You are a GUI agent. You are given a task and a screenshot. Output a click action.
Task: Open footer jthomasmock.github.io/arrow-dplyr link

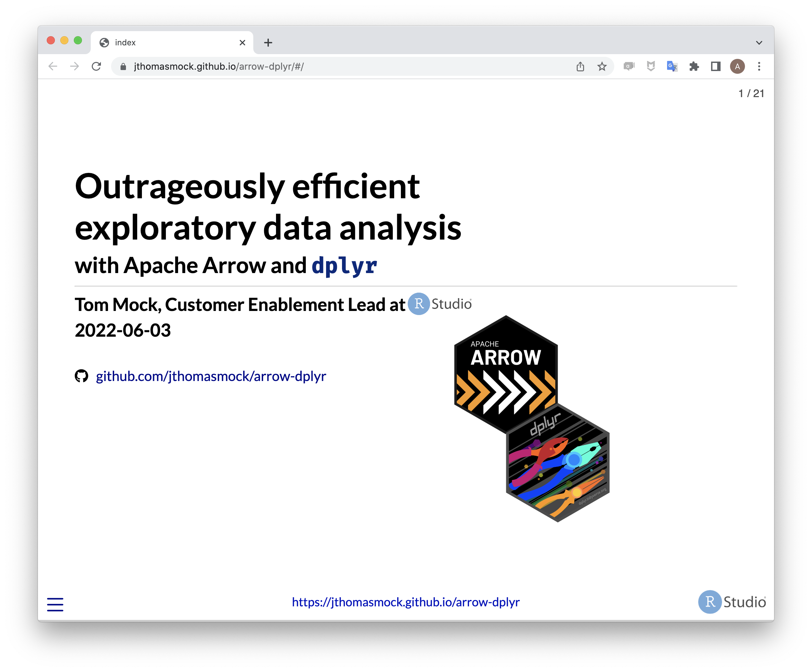[x=406, y=602]
